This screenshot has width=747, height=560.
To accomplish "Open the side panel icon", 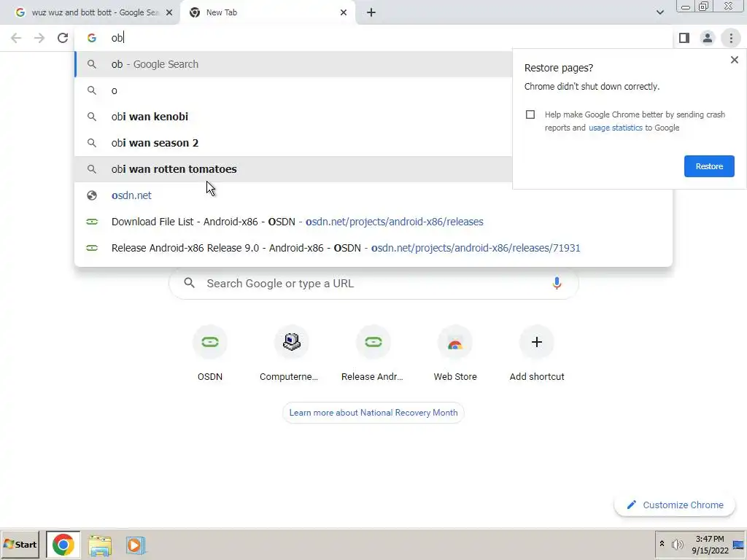I will pos(684,38).
